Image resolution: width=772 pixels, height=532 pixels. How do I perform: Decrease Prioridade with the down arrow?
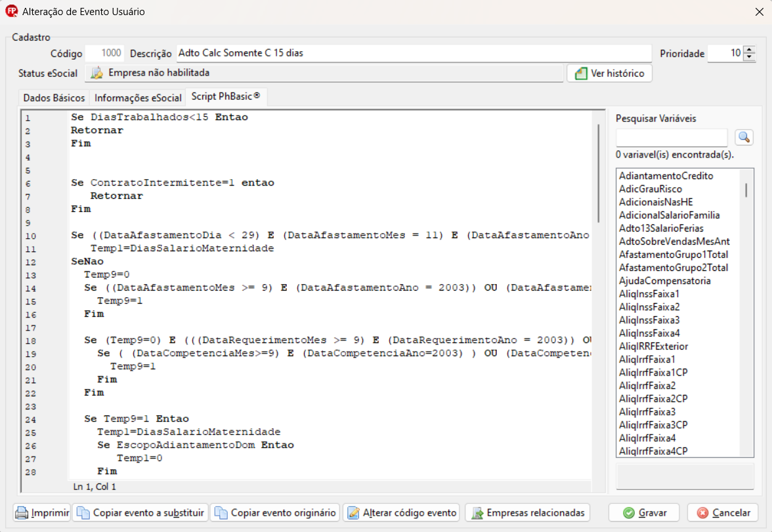(x=750, y=57)
